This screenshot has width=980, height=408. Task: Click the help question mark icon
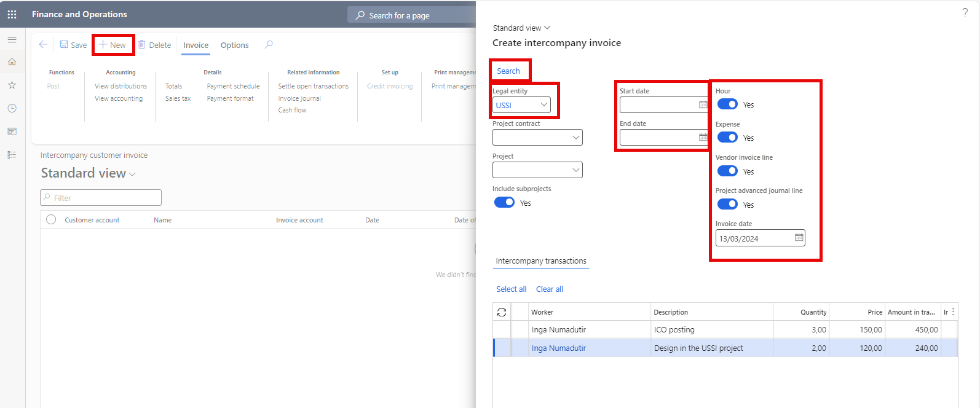tap(965, 12)
